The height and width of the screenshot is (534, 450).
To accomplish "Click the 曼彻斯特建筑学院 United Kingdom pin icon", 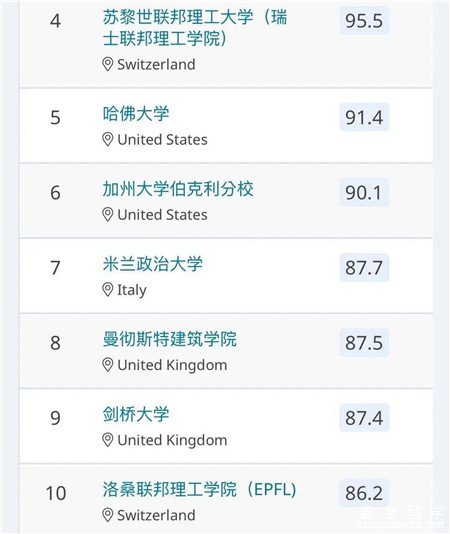I will [x=108, y=365].
